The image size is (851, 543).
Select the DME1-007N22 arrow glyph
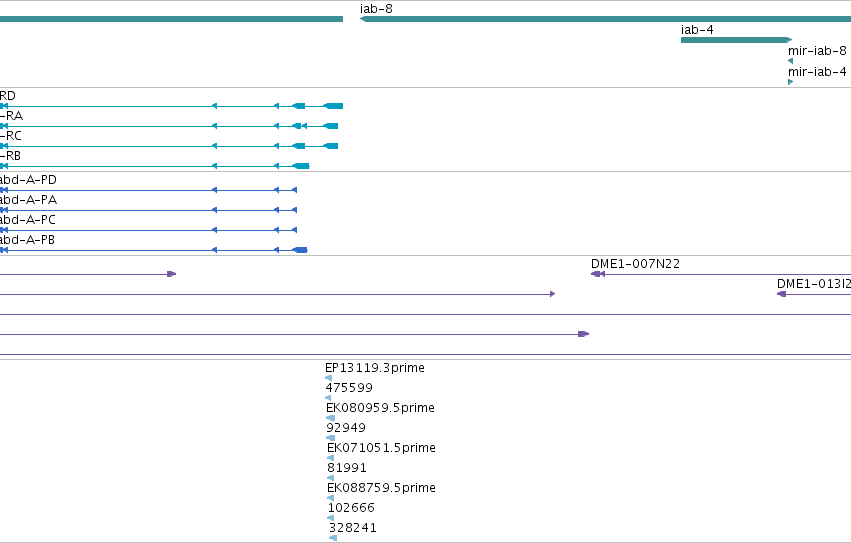[598, 274]
